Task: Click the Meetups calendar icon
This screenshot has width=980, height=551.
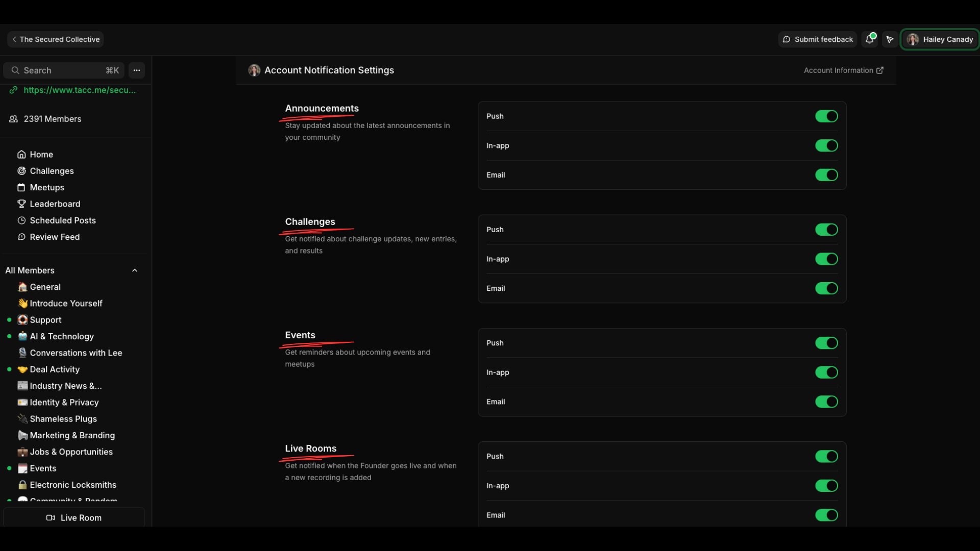Action: pyautogui.click(x=21, y=188)
